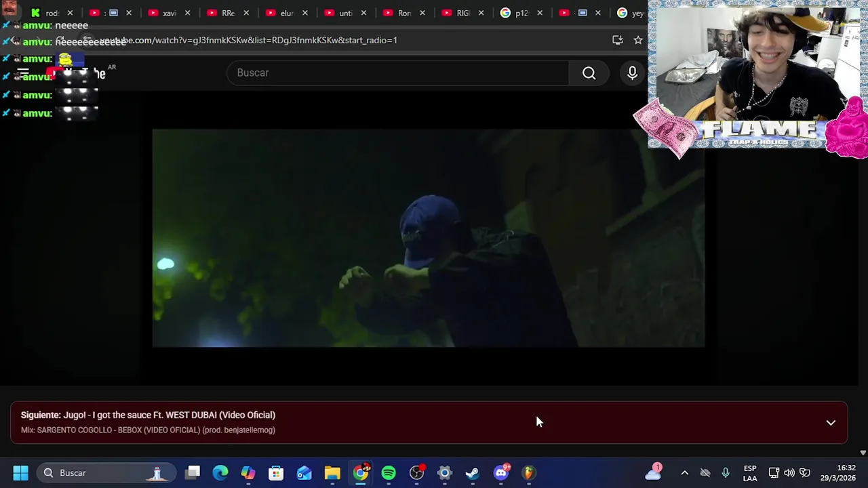
Task: Open Discord from the taskbar
Action: [501, 472]
